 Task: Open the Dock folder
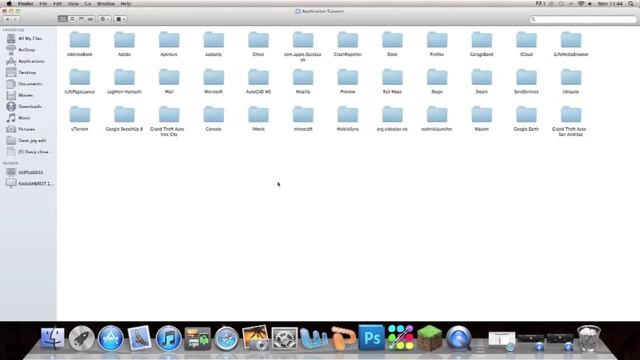(392, 40)
